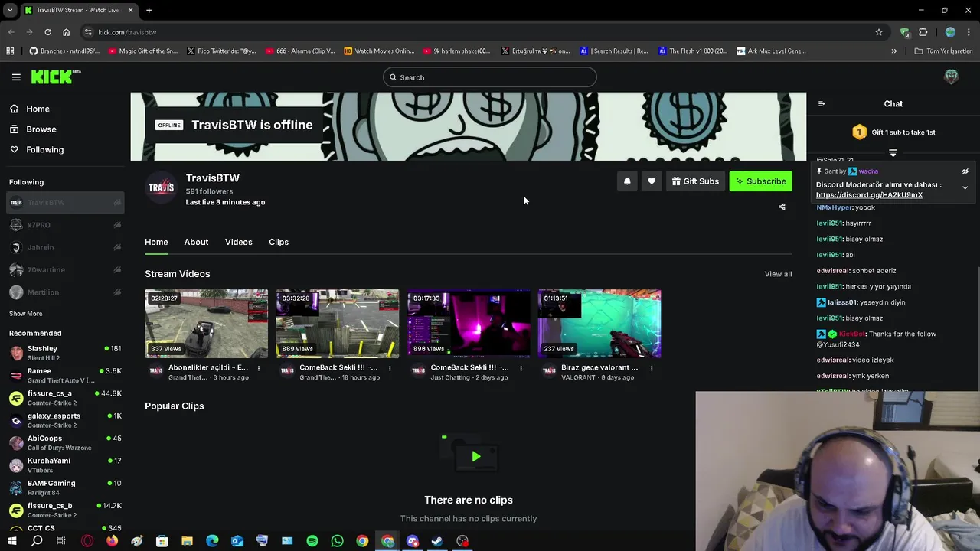The height and width of the screenshot is (551, 980).
Task: Toggle the follow heart for TravisBTW
Action: [x=652, y=181]
